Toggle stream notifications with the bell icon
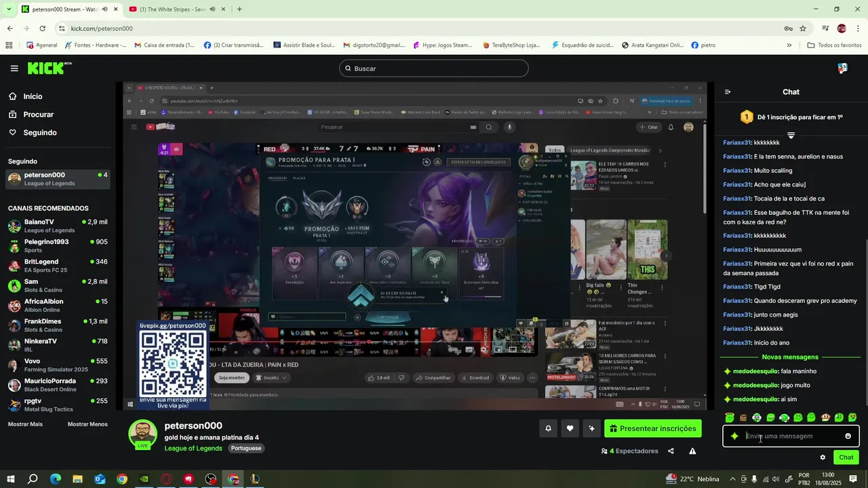Viewport: 868px width, 488px height. click(x=548, y=428)
